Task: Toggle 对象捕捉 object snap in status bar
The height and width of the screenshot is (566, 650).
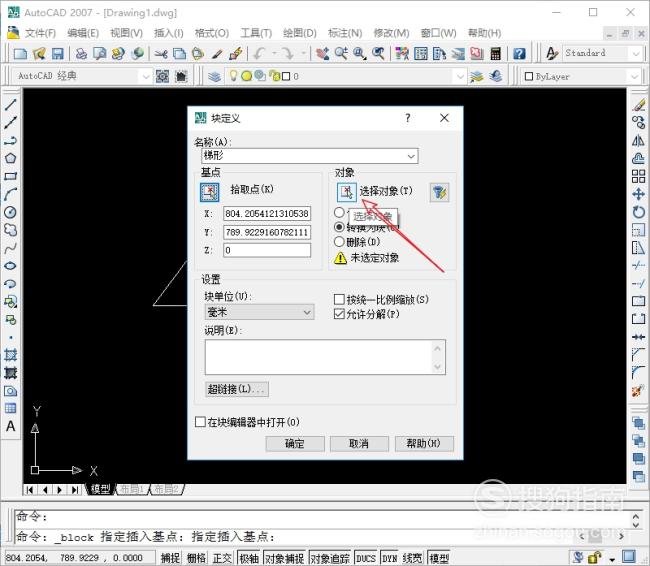Action: click(x=284, y=558)
